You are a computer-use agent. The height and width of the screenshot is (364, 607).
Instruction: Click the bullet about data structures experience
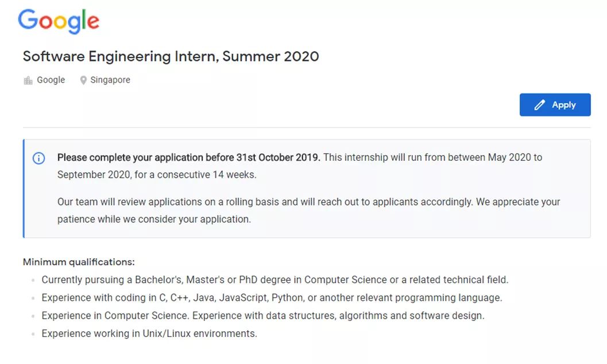[263, 315]
